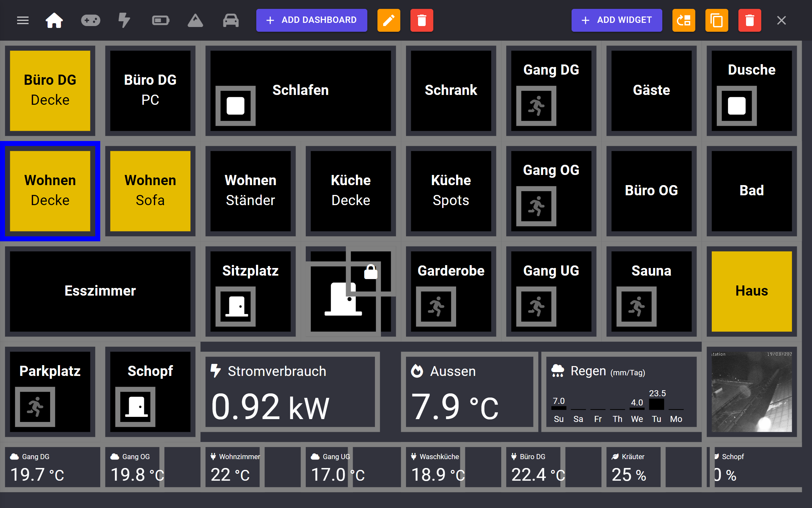Click the flame icon of Aussen widget

pos(417,371)
